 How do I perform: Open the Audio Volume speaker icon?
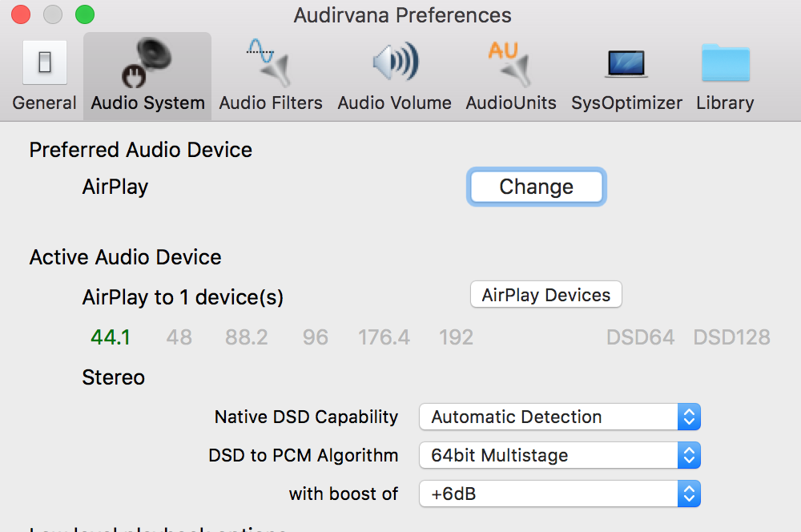394,63
